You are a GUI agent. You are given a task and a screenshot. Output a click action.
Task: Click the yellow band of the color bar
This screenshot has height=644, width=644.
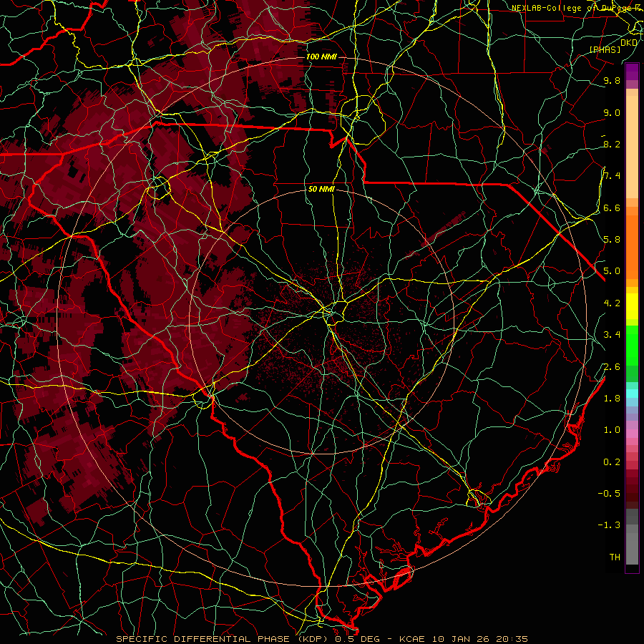(x=632, y=306)
